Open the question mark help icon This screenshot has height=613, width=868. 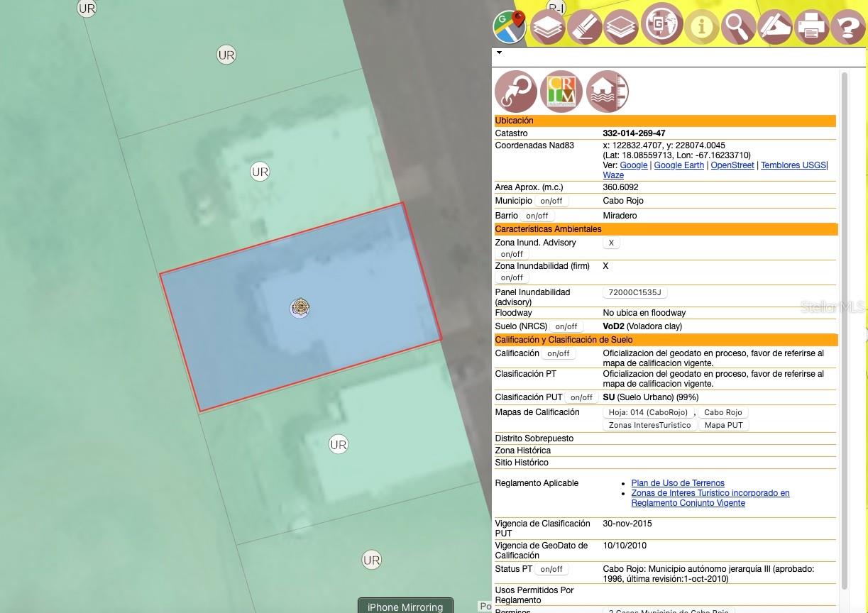tap(848, 27)
